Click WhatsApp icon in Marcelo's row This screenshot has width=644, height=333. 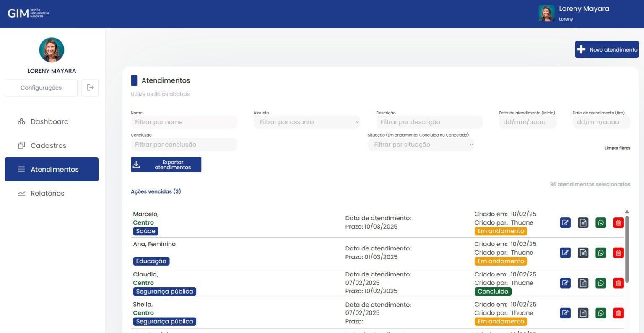600,223
